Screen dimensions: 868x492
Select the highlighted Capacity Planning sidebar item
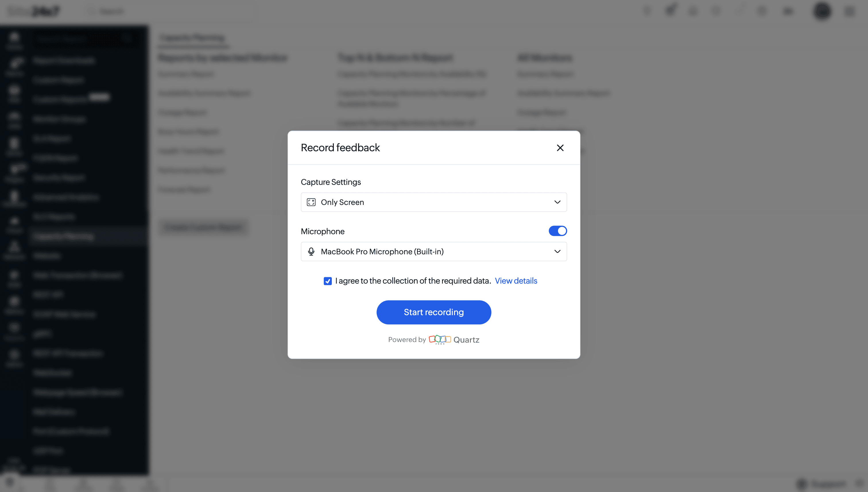(63, 236)
